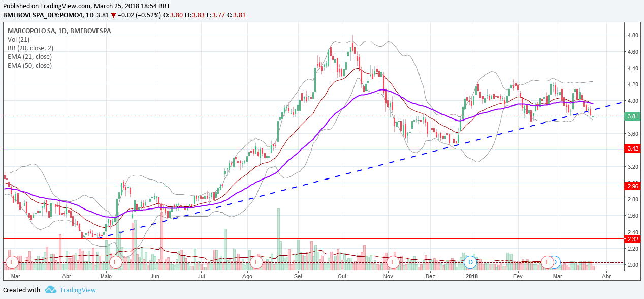Click the 'Dez' time axis label
The height and width of the screenshot is (299, 644).
[430, 277]
